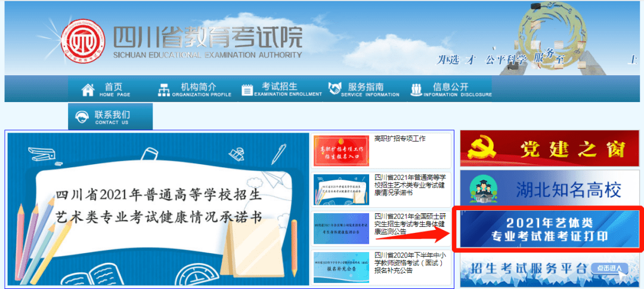This screenshot has height=289, width=644.
Task: Click the house icon beside 首页
Action: click(x=88, y=90)
